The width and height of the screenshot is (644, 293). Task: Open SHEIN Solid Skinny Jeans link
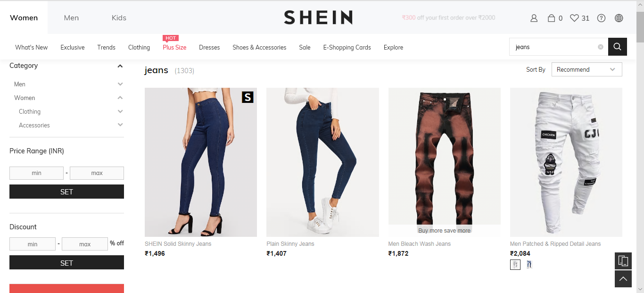click(178, 244)
